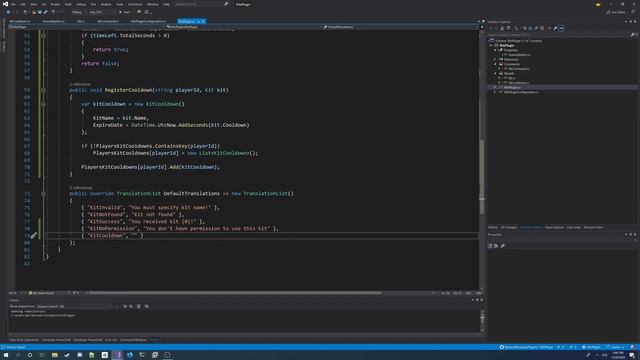The height and width of the screenshot is (360, 640).
Task: Select AssemblyInfo.cs in Solution Explorer
Action: (519, 55)
